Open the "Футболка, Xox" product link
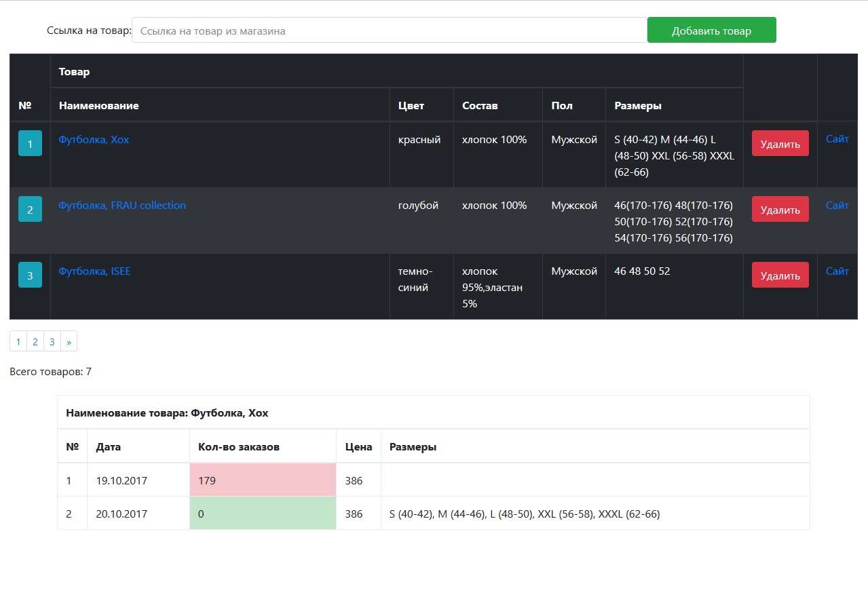This screenshot has width=868, height=597. point(94,140)
